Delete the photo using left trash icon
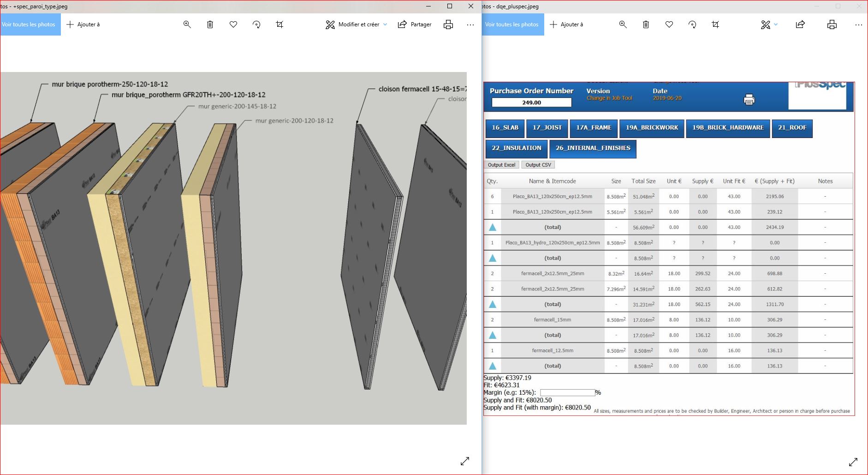This screenshot has height=475, width=868. [x=210, y=24]
